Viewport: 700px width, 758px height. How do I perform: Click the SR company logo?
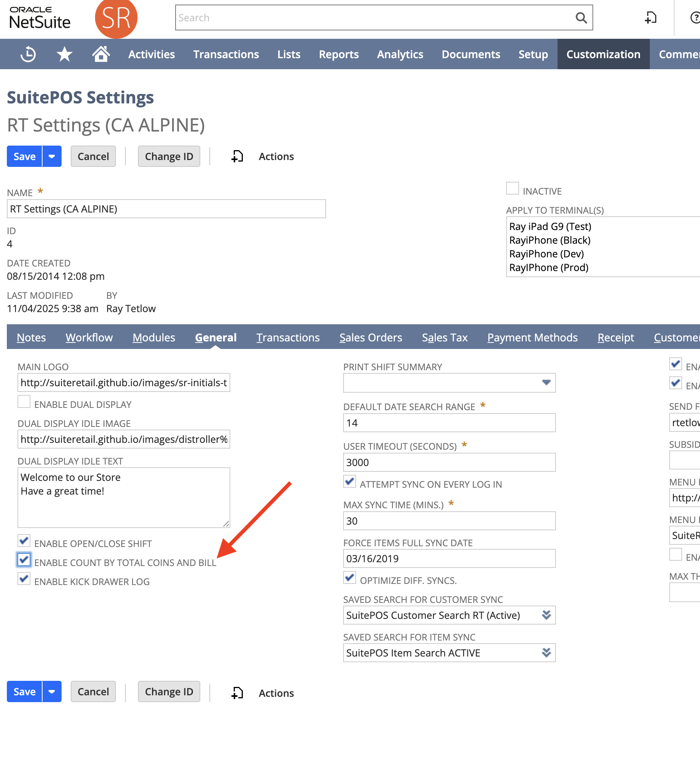pos(116,18)
